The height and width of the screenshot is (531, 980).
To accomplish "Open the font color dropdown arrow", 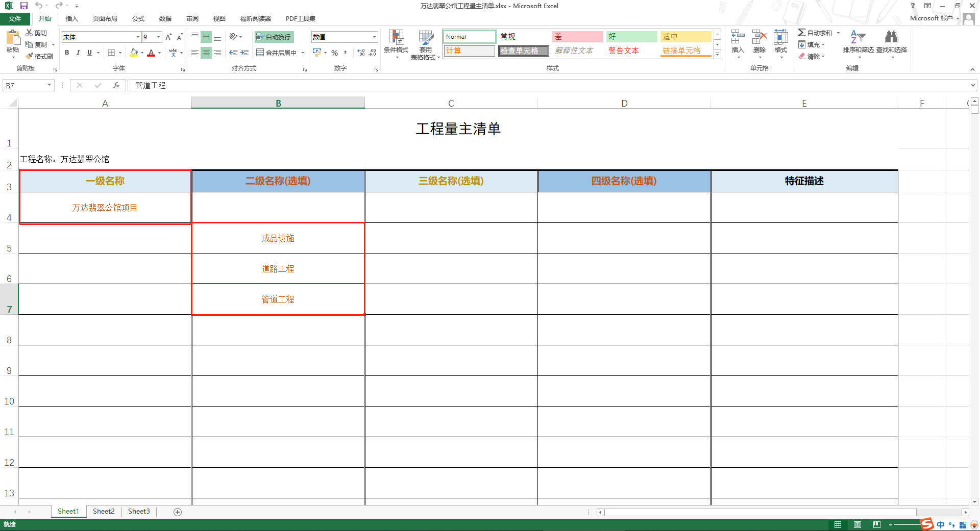I will point(159,53).
